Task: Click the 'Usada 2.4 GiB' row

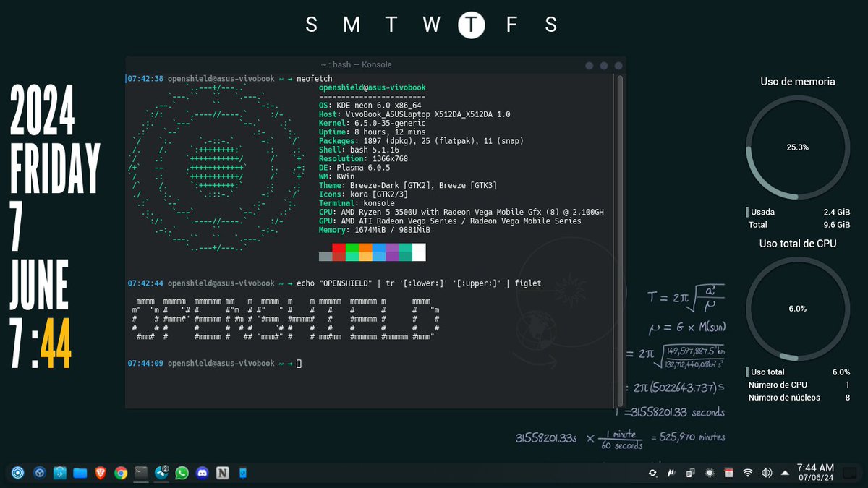Action: pyautogui.click(x=798, y=212)
